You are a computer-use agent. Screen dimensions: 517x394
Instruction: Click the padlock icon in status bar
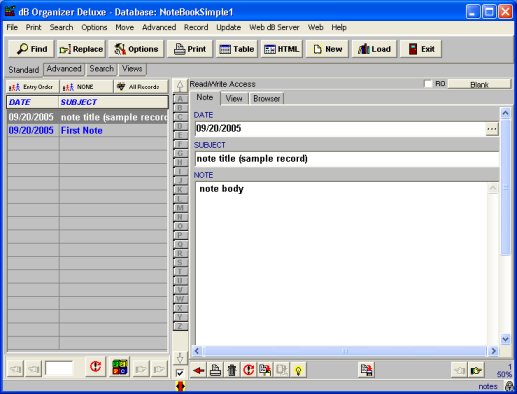pyautogui.click(x=509, y=386)
